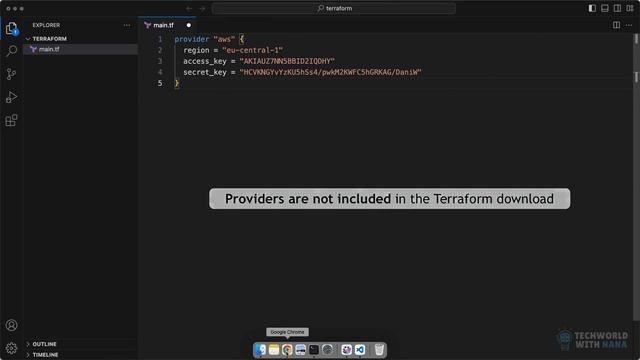
Task: Open the Explorer Views and More Actions ellipsis
Action: (127, 25)
